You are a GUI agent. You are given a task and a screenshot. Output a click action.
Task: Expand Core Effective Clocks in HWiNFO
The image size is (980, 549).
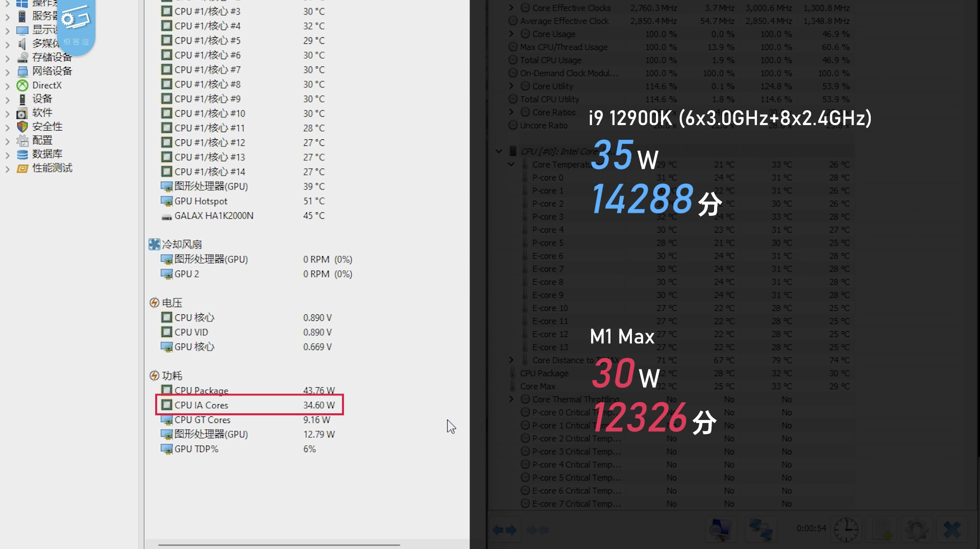(x=511, y=8)
